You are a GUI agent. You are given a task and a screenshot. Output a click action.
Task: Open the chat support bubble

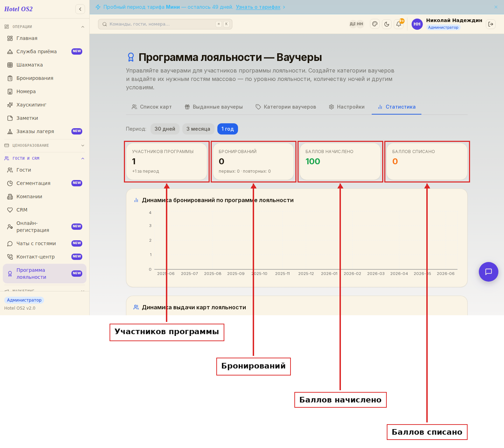(x=489, y=272)
